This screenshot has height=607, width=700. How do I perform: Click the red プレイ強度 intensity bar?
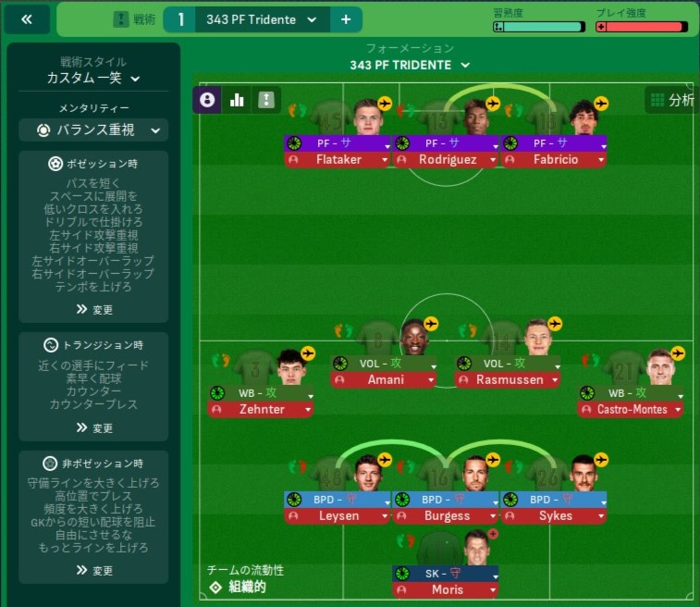(642, 27)
